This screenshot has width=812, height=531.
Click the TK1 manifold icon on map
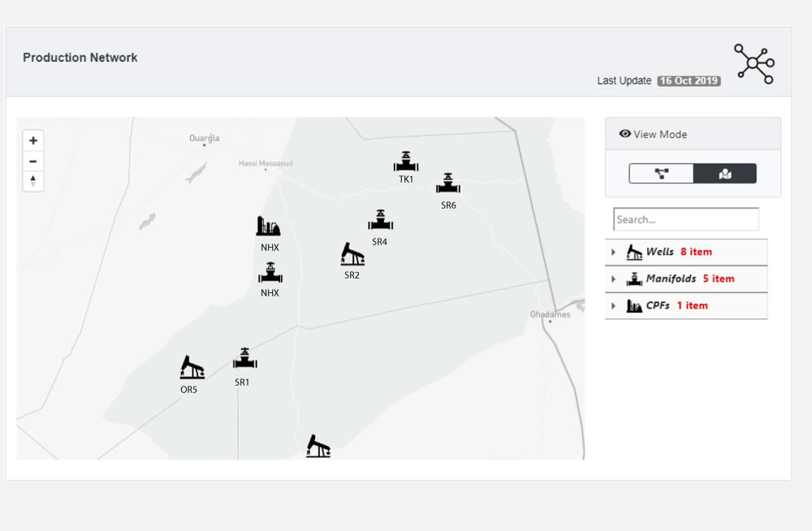(x=405, y=162)
